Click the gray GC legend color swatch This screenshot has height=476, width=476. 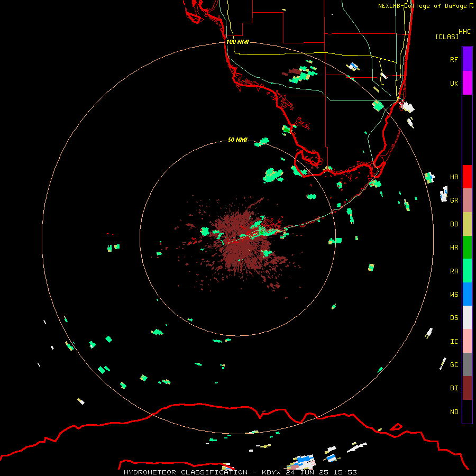click(x=467, y=364)
